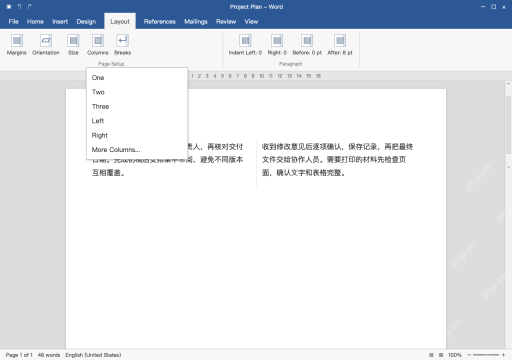
Task: Switch to the View tab
Action: tap(251, 22)
